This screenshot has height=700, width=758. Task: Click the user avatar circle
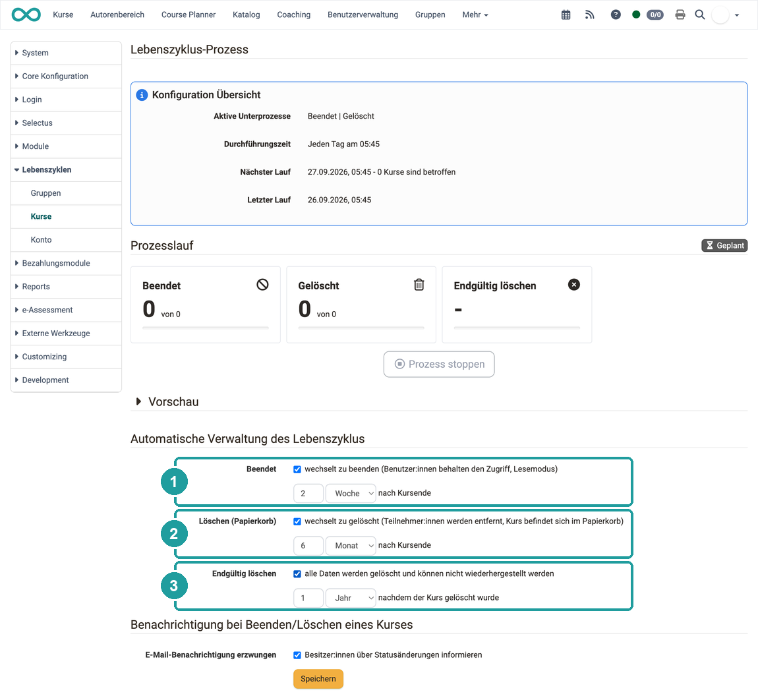[720, 15]
